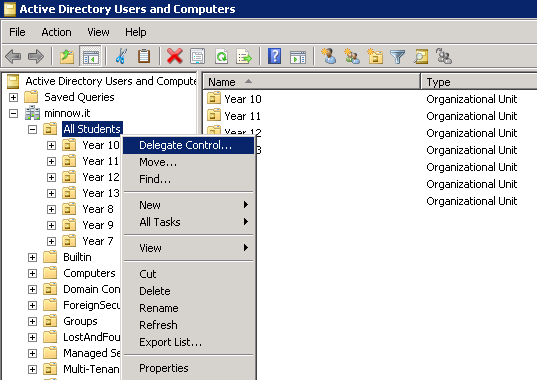Click the Add to group toolbar icon

click(x=444, y=56)
